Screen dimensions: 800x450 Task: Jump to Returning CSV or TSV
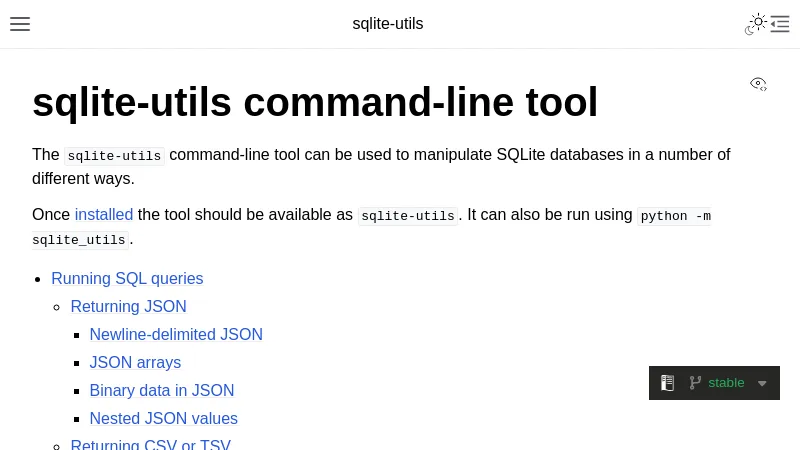pos(150,445)
